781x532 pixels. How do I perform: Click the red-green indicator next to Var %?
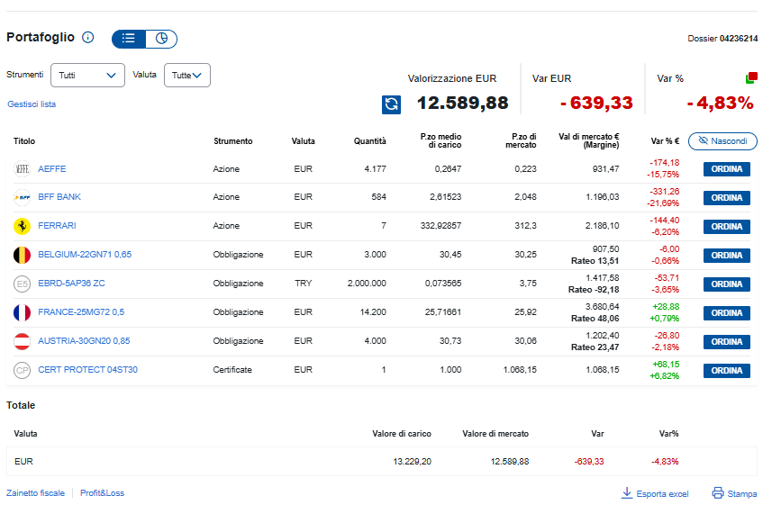click(750, 78)
